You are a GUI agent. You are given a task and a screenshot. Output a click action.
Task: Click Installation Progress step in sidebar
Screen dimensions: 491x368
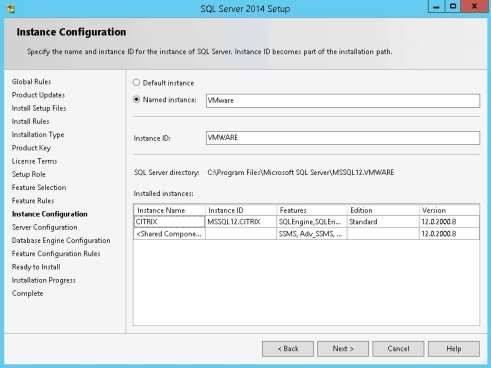[43, 280]
